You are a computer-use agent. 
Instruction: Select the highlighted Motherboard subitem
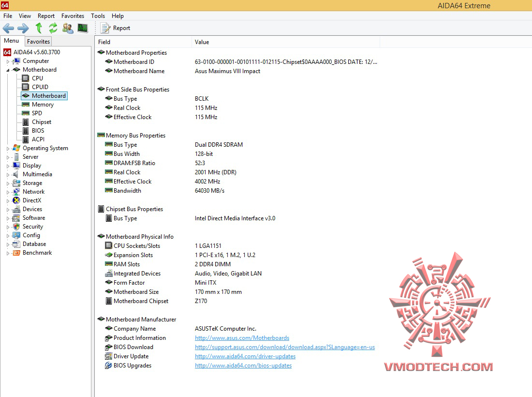pyautogui.click(x=44, y=96)
